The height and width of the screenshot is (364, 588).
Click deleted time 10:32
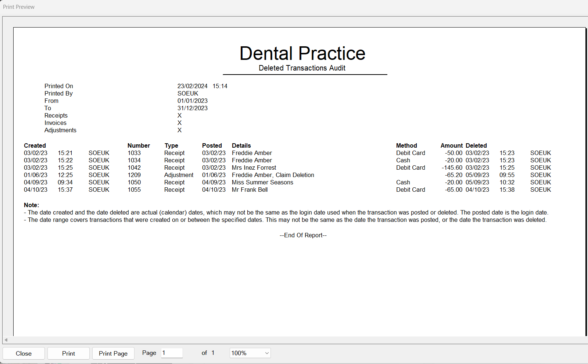click(x=507, y=182)
